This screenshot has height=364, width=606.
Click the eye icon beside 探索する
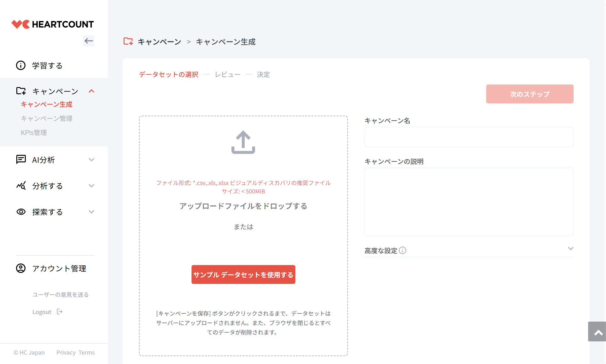click(x=21, y=212)
